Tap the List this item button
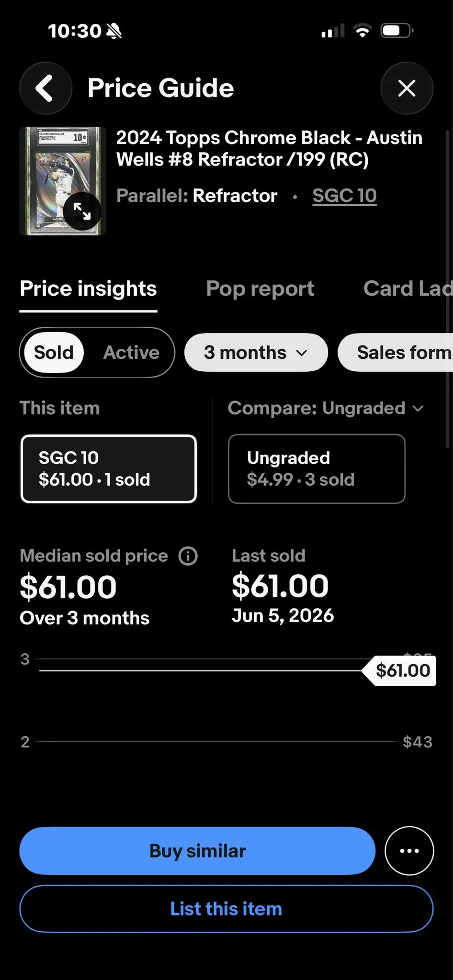 (x=226, y=909)
